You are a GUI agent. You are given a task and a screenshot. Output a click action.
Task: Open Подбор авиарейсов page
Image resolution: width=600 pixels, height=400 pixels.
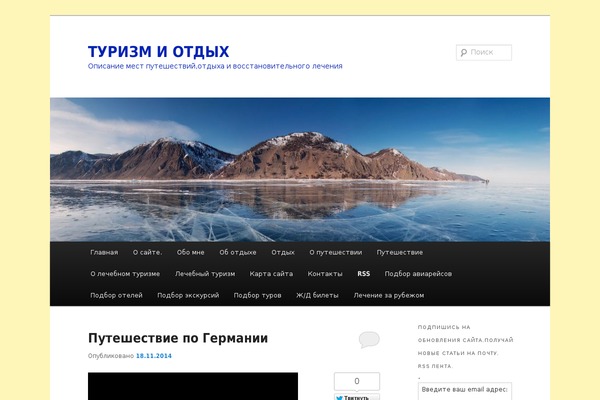coord(418,274)
